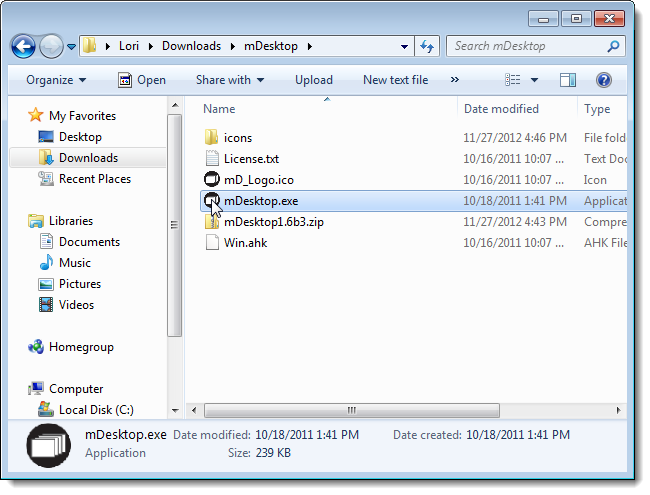Sort by the Name column header
650x495 pixels.
pyautogui.click(x=219, y=109)
